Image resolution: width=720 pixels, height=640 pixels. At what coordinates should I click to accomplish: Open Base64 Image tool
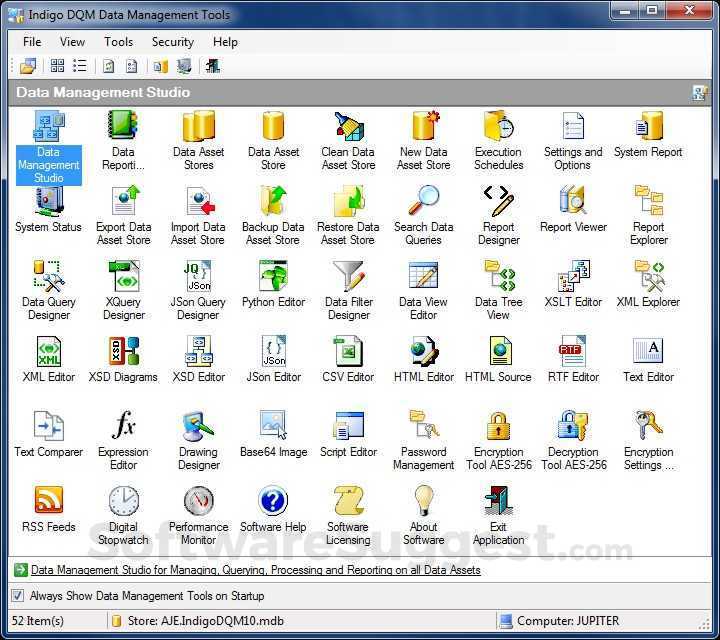tap(274, 434)
